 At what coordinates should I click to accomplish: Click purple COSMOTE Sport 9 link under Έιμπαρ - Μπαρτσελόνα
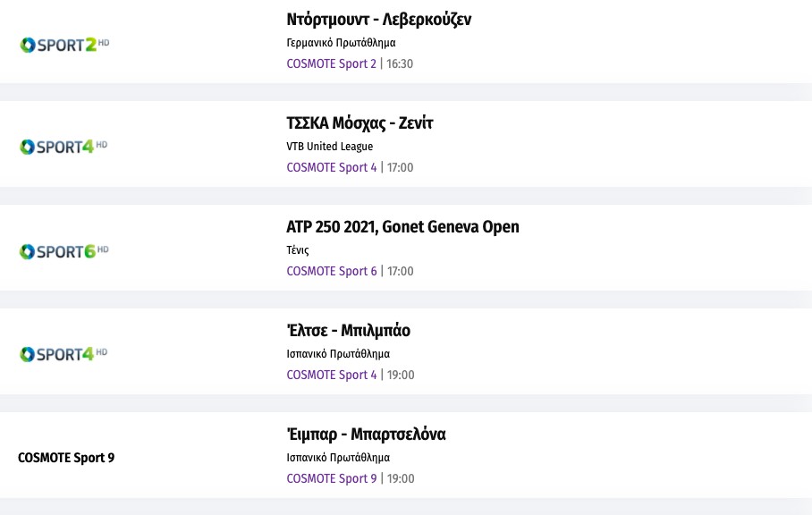331,478
